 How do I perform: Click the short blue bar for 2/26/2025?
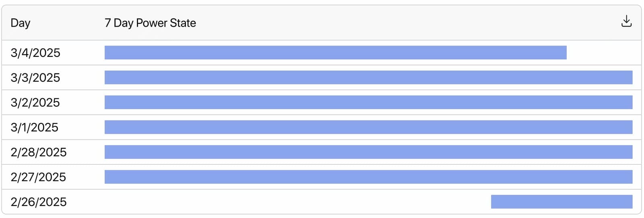click(x=561, y=202)
